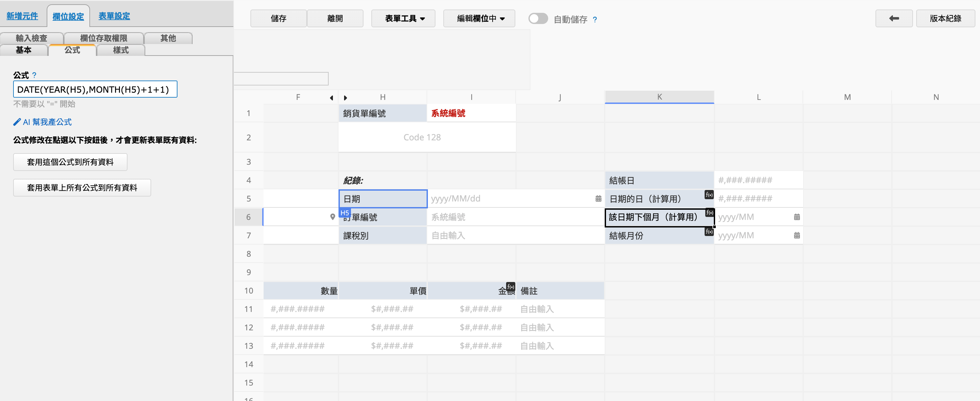This screenshot has height=401, width=980.
Task: Click the fx icon on 金額 header
Action: [511, 287]
